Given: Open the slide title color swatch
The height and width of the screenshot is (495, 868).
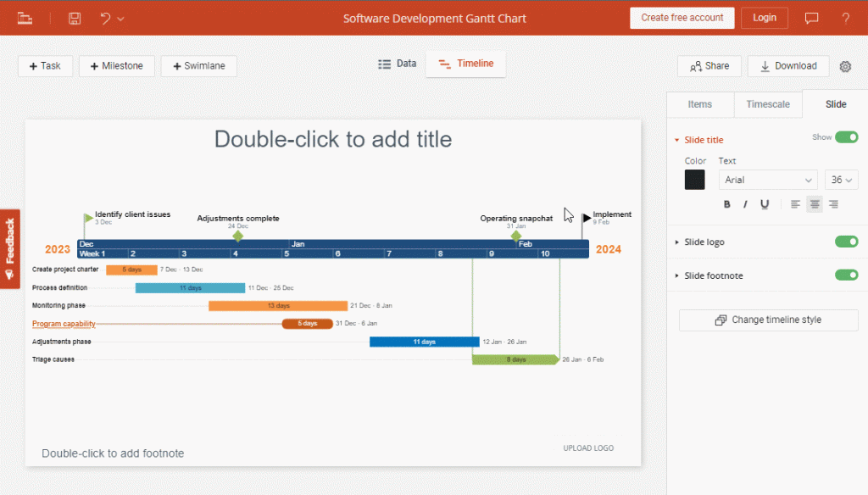Looking at the screenshot, I should tap(695, 180).
